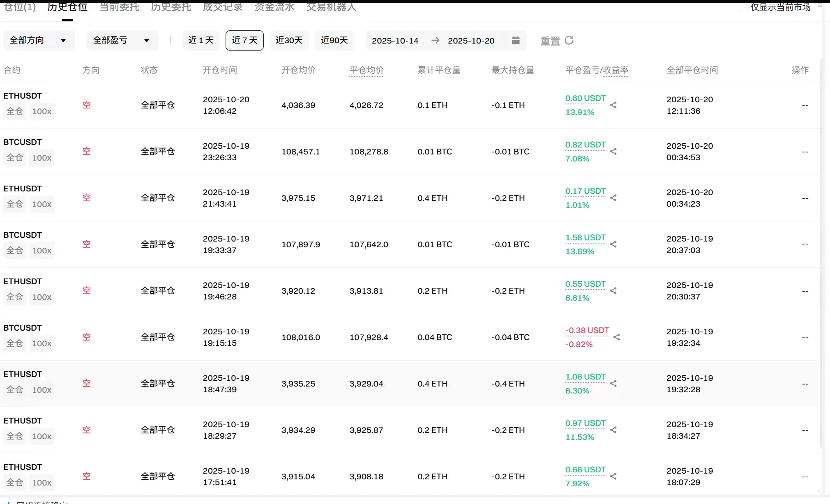This screenshot has height=504, width=830.
Task: Open the 资金流水 tab
Action: tap(274, 7)
